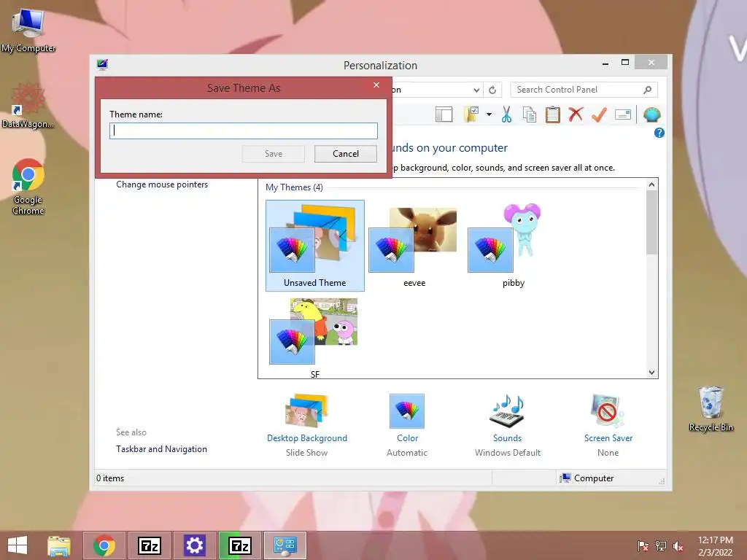This screenshot has height=560, width=747.
Task: Click the Theme name text field
Action: click(244, 131)
